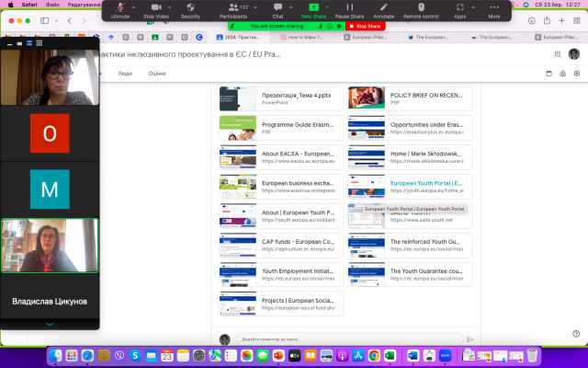
Task: Open the Google apps grid icon
Action: [558, 54]
